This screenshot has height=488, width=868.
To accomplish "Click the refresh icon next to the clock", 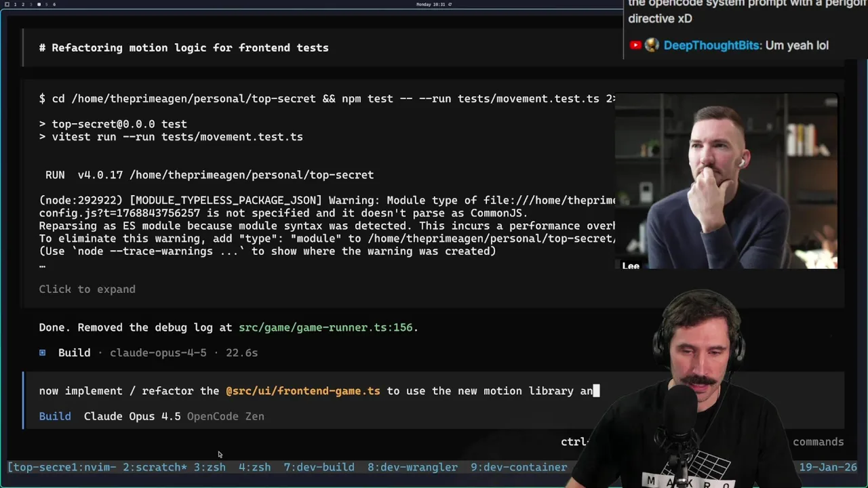I will click(450, 4).
